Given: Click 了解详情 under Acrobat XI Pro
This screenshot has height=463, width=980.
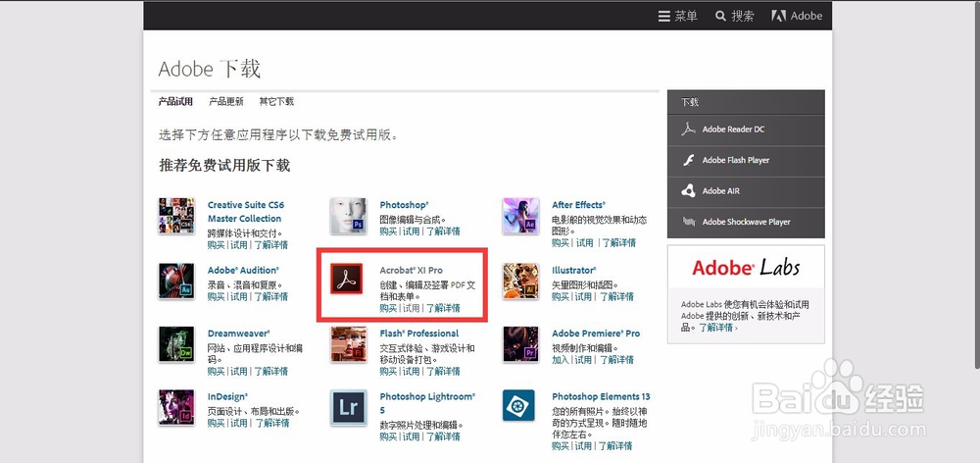Looking at the screenshot, I should point(443,308).
